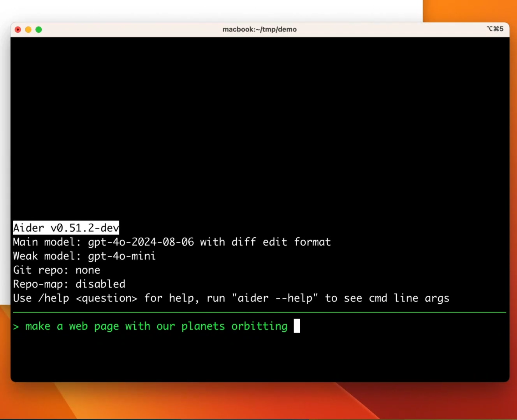Screen dimensions: 517x420
Task: Click the ⌥⌘5 keyboard shortcut indicator
Action: tap(495, 29)
